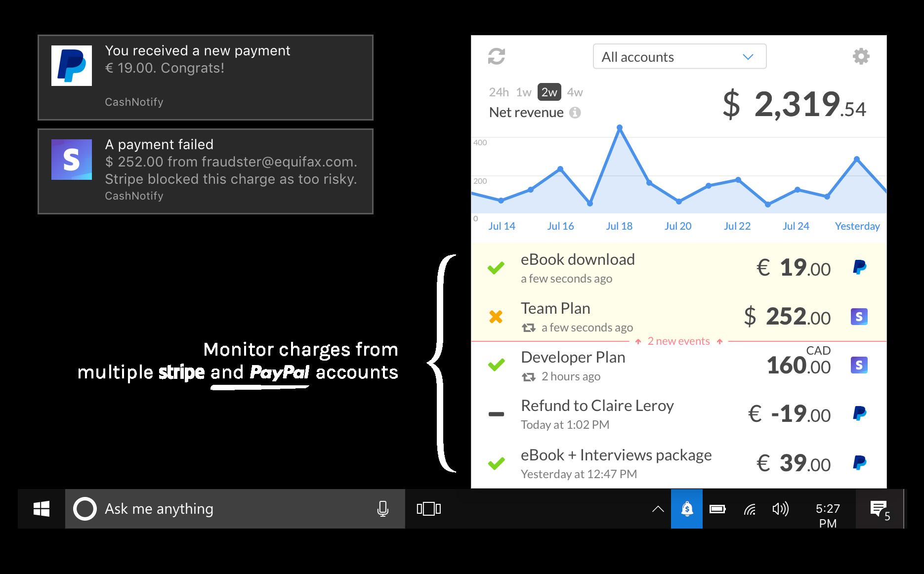
Task: Click the € 39.00 amount
Action: (x=794, y=463)
